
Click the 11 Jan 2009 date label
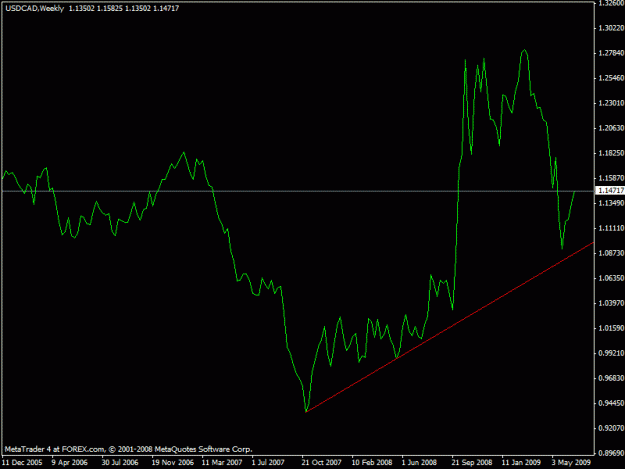point(521,463)
